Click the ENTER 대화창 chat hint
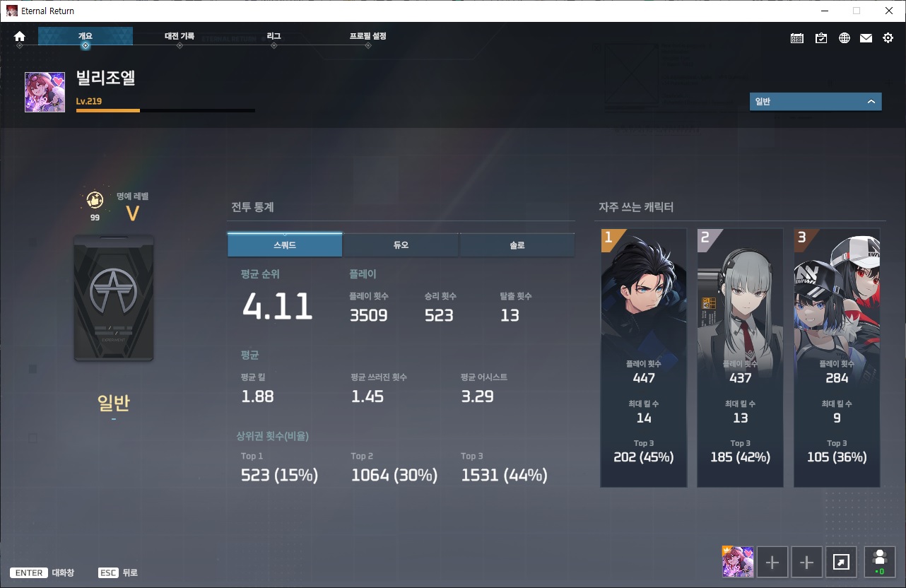The image size is (906, 588). [42, 572]
